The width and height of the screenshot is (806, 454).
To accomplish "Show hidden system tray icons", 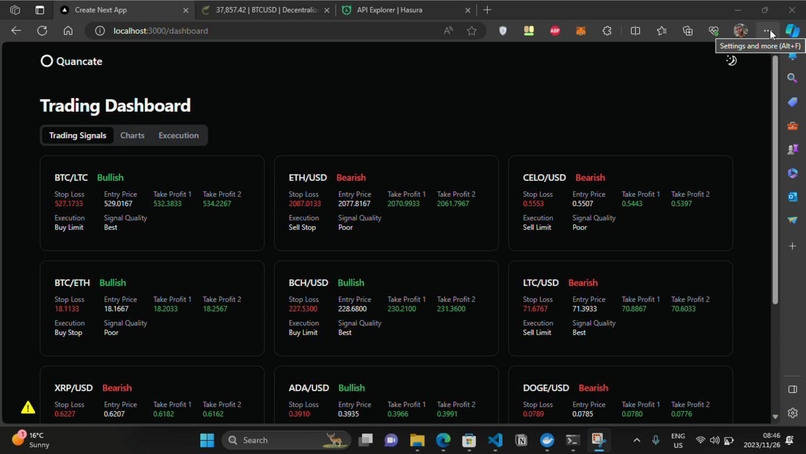I will [x=636, y=440].
